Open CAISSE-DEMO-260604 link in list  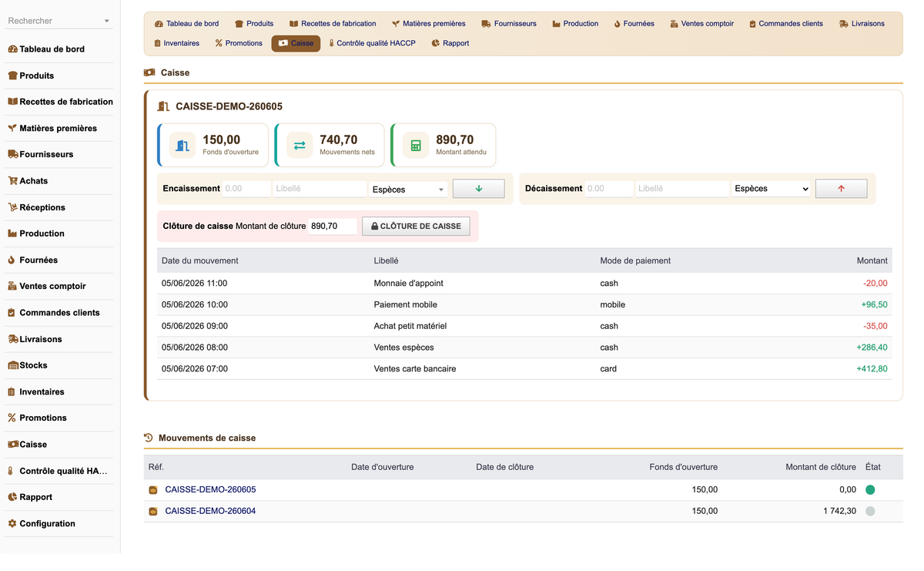tap(210, 512)
